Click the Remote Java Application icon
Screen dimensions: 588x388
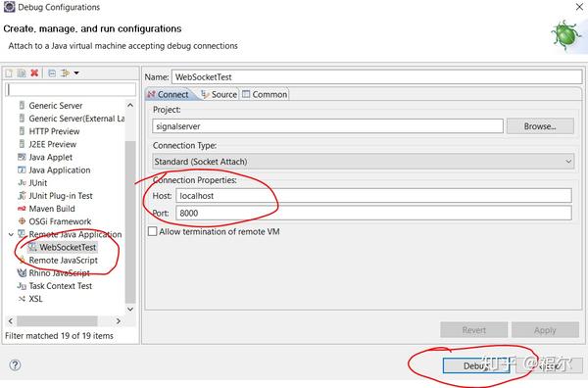tap(22, 234)
